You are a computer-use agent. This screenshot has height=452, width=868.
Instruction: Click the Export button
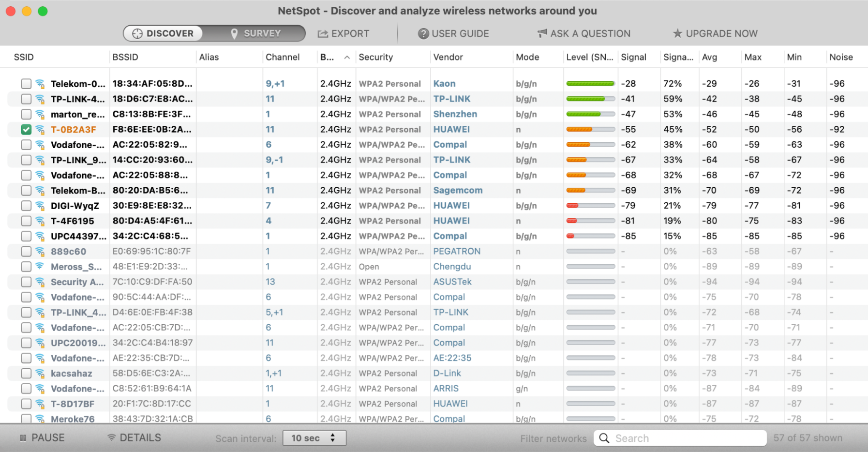tap(344, 33)
